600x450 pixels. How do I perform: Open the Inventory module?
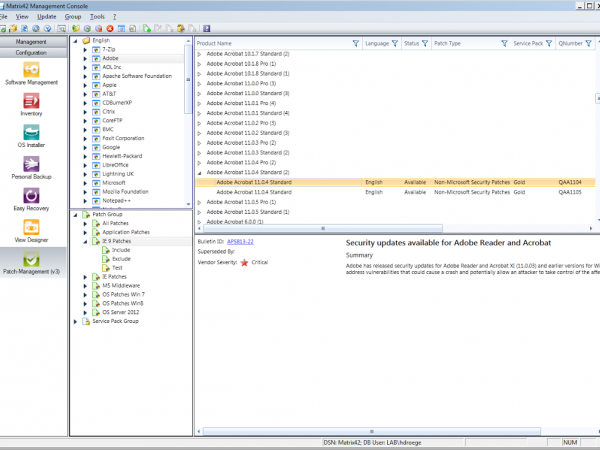pyautogui.click(x=31, y=105)
